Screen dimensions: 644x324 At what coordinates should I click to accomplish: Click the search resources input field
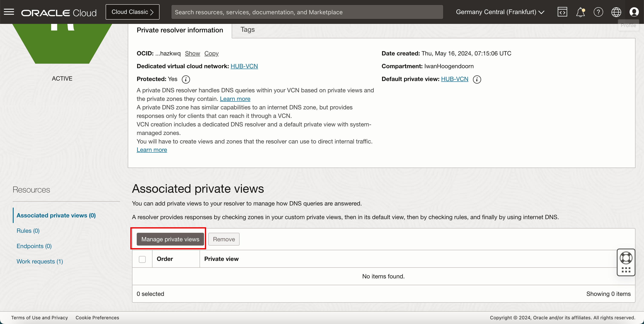[307, 12]
